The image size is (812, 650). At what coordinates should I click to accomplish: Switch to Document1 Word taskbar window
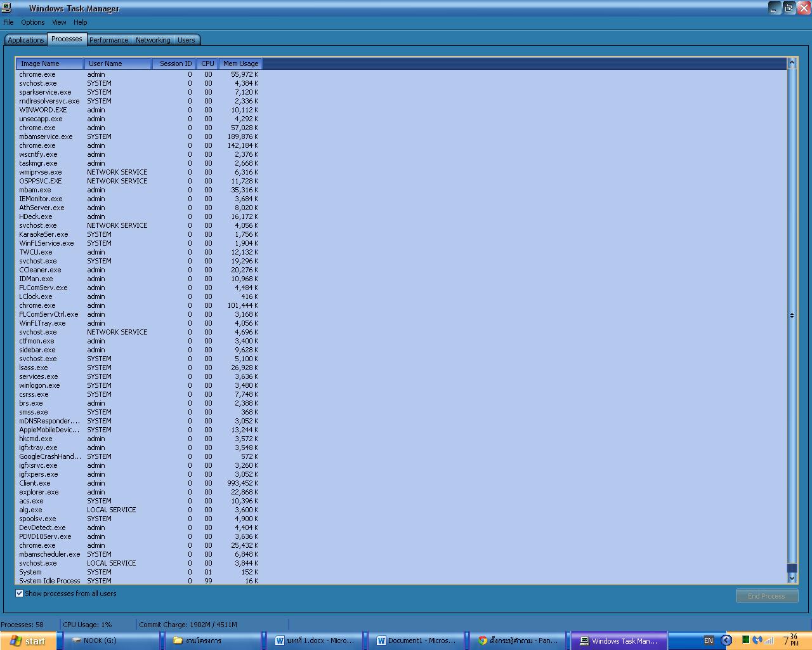coord(417,640)
